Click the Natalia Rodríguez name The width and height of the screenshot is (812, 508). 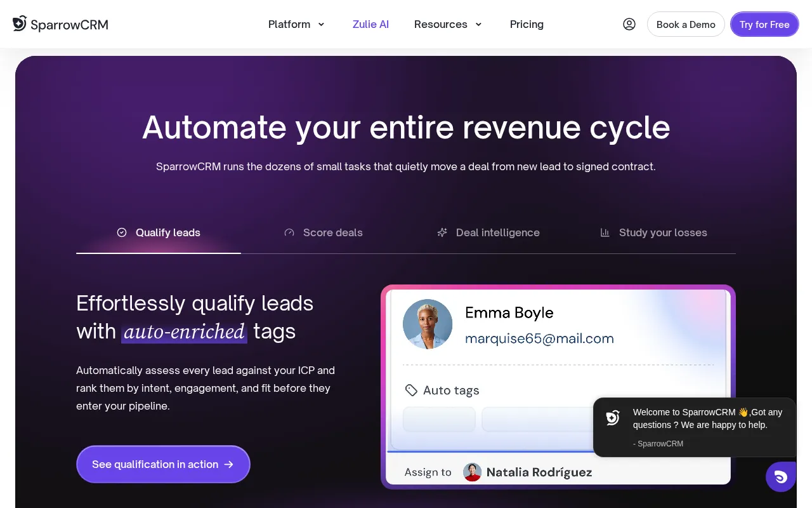539,472
